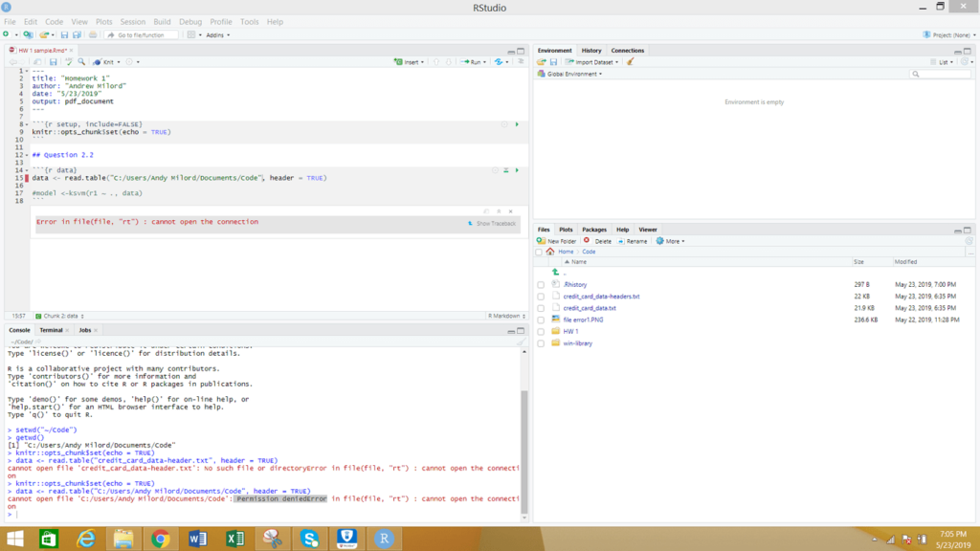Viewport: 980px width, 551px height.
Task: Check the credit_card_data-headers.txt checkbox
Action: point(542,297)
